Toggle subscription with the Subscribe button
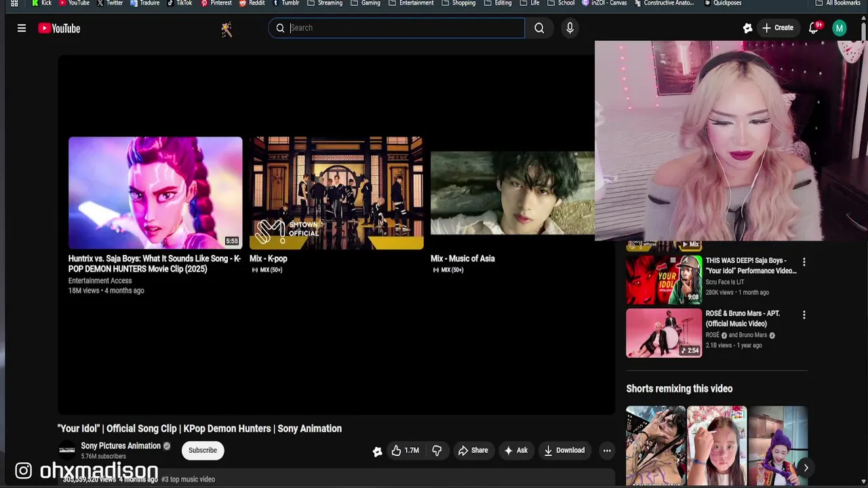Viewport: 868px width, 488px height. (203, 451)
